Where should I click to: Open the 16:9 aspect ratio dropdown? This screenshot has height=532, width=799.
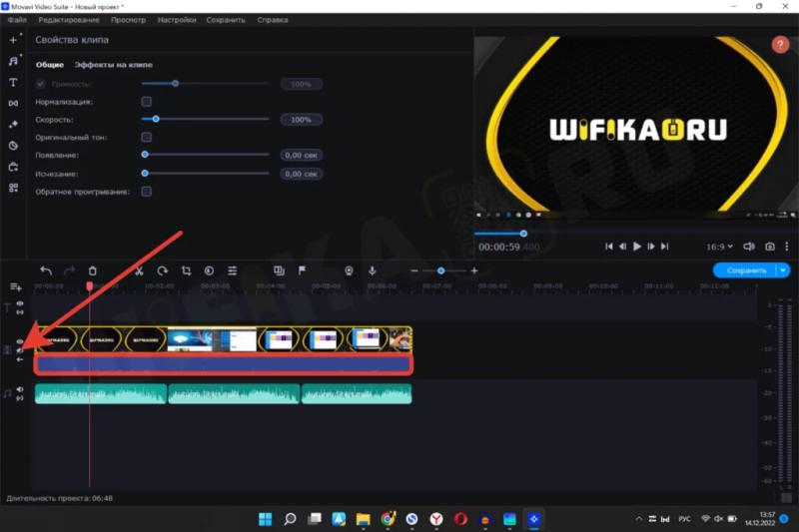pyautogui.click(x=720, y=246)
